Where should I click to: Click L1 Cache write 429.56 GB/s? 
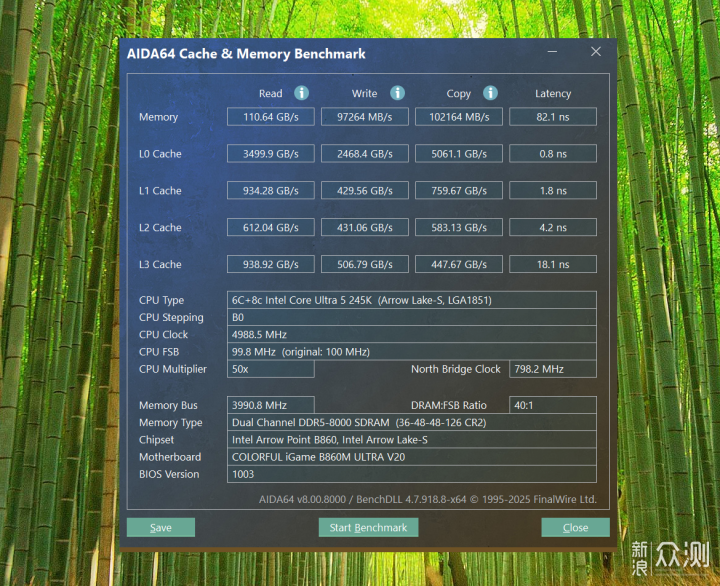[x=365, y=190]
